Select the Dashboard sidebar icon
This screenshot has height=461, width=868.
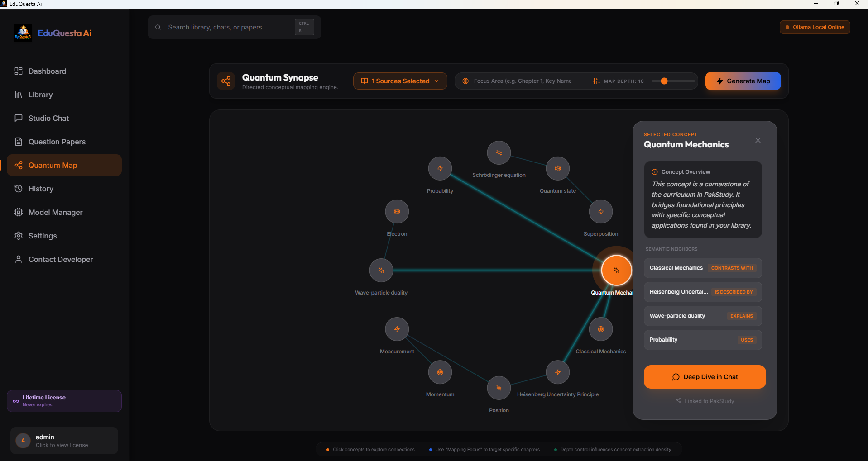pos(18,71)
